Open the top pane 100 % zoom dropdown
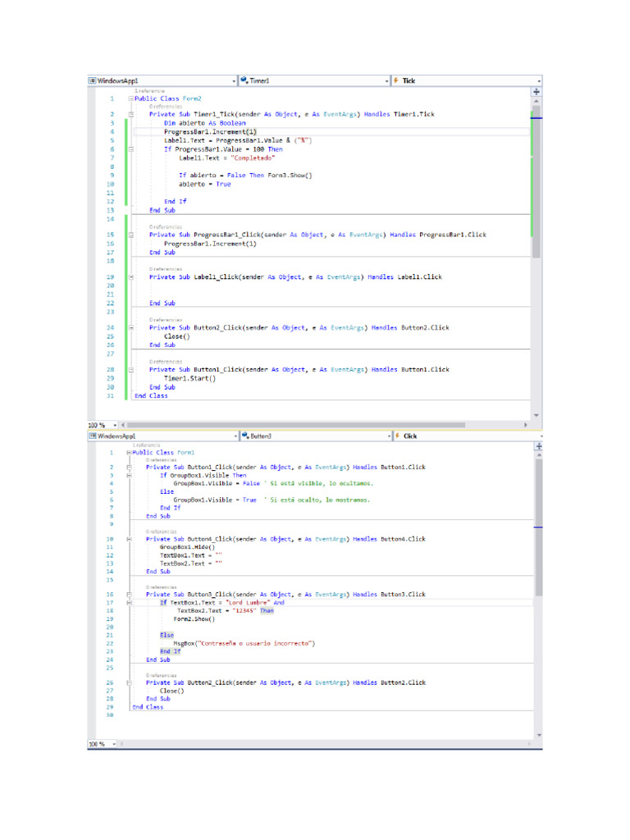 tap(114, 425)
